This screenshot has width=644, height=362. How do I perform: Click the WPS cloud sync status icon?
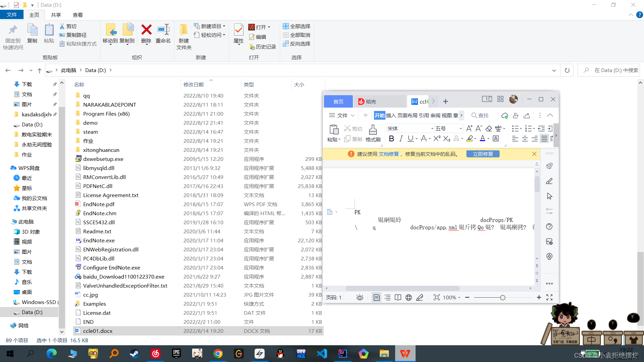pyautogui.click(x=504, y=116)
